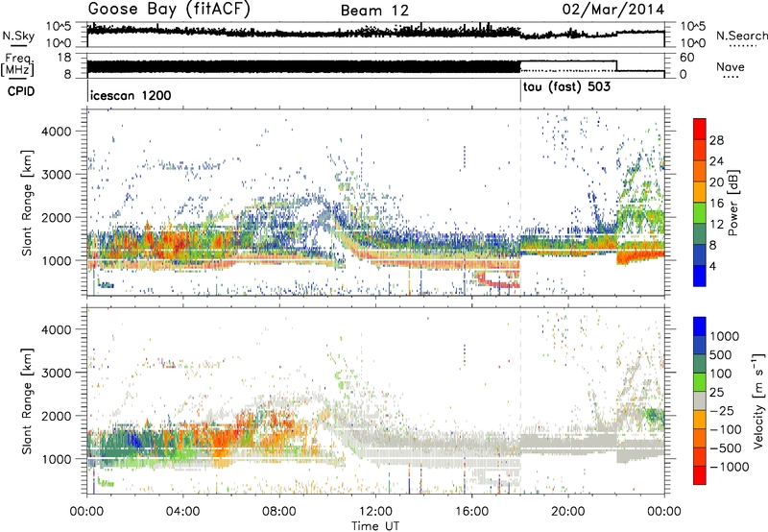Click the 'tau (fast) 503' CPID text
Viewport: 768px width, 532px height.
(x=566, y=87)
